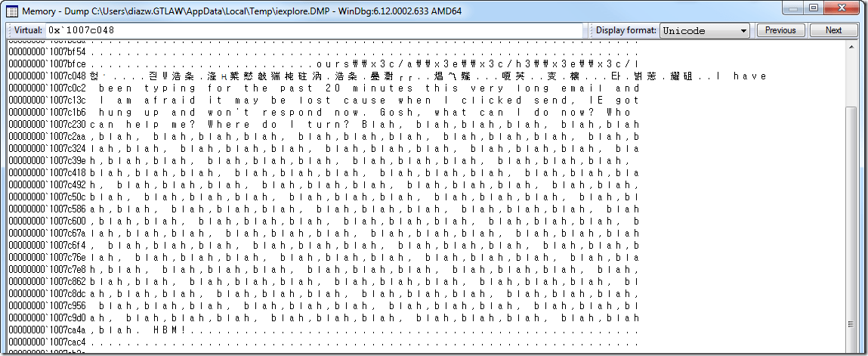Image resolution: width=868 pixels, height=356 pixels.
Task: Select address 00000000`1007c50c
Action: click(47, 197)
